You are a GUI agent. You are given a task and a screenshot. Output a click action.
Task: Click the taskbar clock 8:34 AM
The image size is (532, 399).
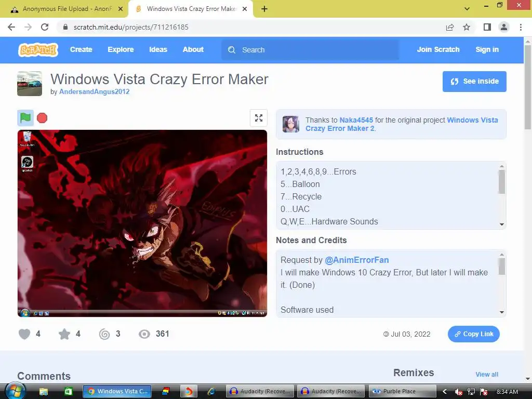pos(507,392)
